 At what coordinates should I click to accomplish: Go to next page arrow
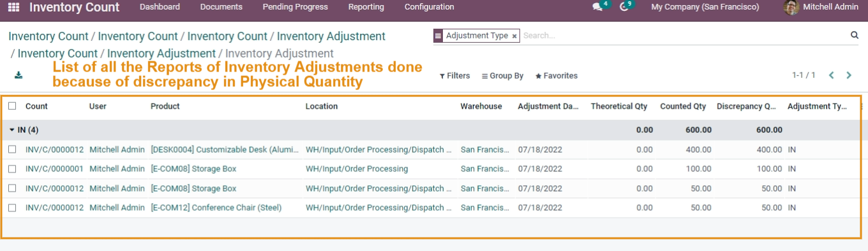[x=849, y=75]
